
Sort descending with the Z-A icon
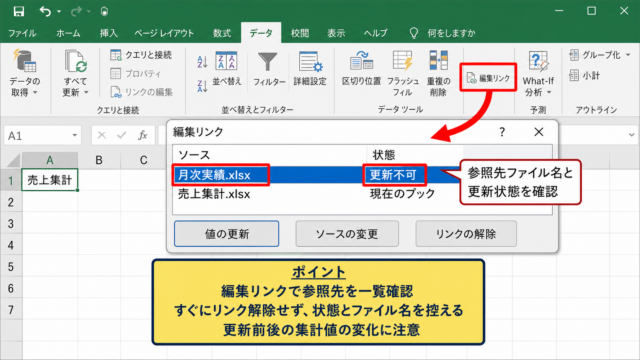202,86
